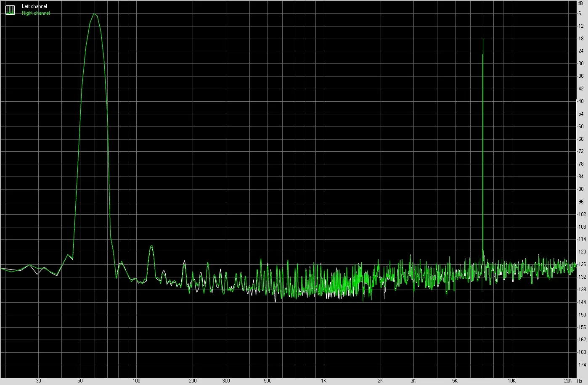Click the tip of the 7 kHz spike
588x385 pixels.
(x=483, y=40)
